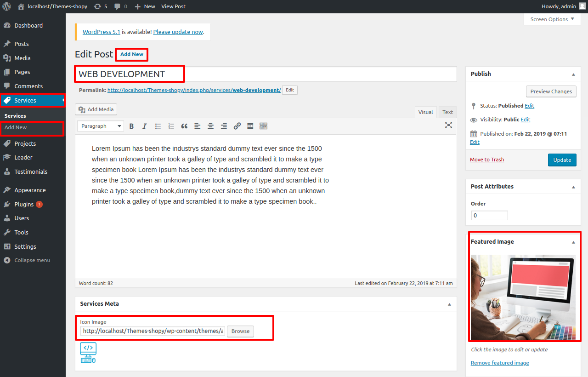Click the Order number input field
The width and height of the screenshot is (588, 377).
coord(489,215)
